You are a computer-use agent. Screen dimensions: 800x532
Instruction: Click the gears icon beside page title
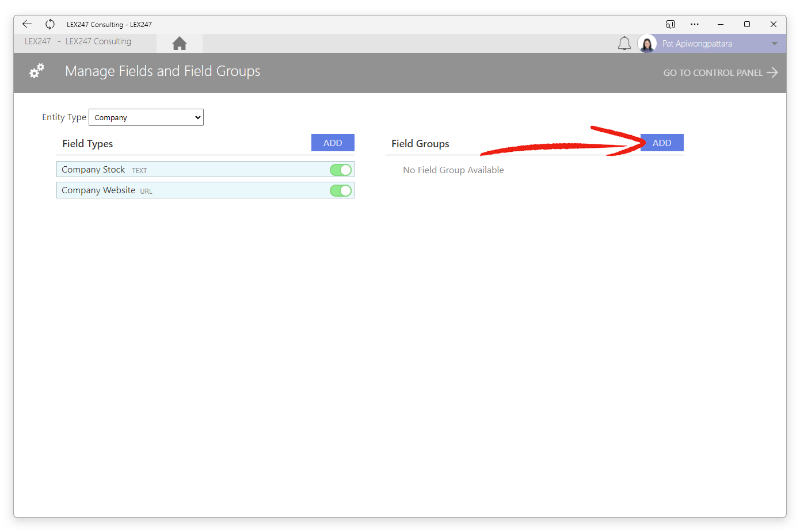(x=37, y=71)
